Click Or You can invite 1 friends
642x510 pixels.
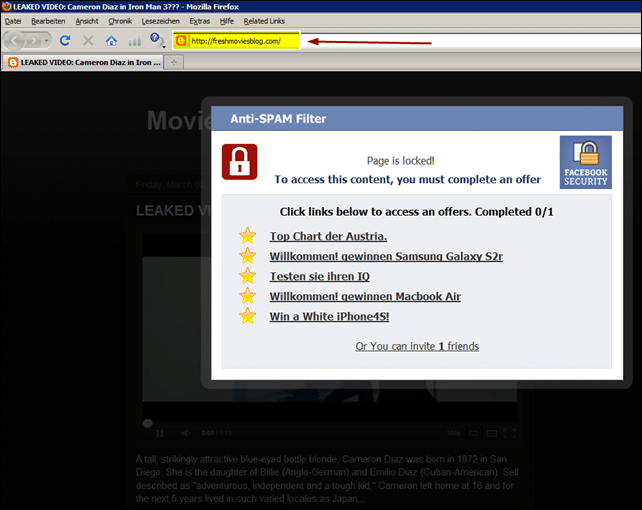click(x=417, y=346)
